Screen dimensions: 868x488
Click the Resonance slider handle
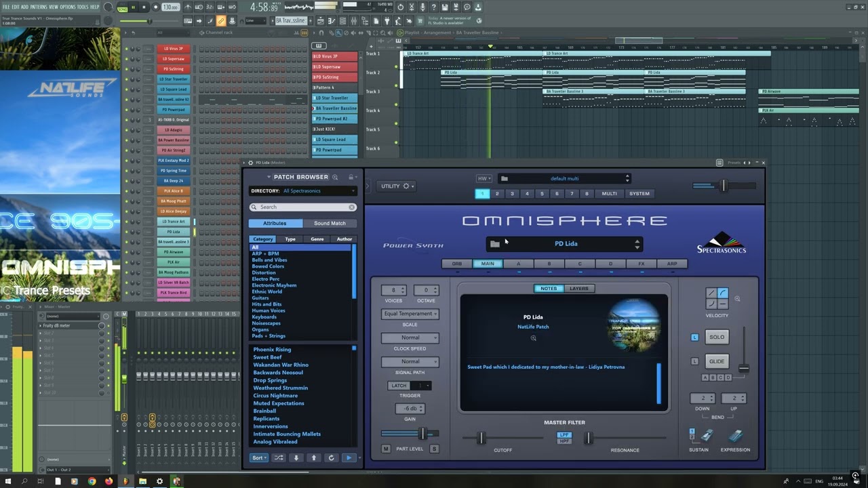[x=589, y=439]
